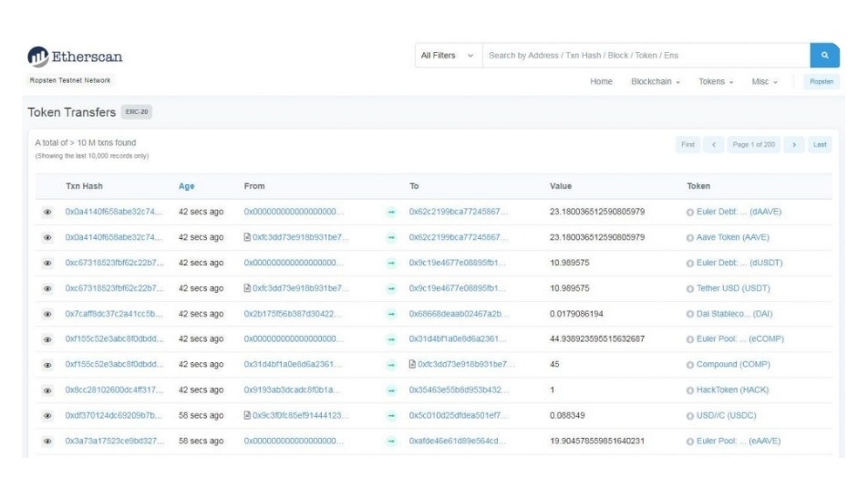Open txn hash 0x7caff8dc37c2a41cc5b
The width and height of the screenshot is (868, 499).
(114, 314)
